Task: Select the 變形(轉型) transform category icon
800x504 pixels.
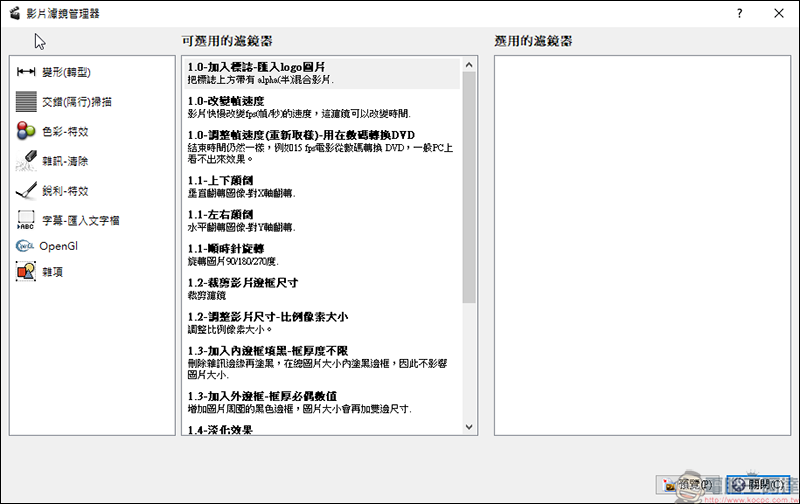Action: point(26,72)
